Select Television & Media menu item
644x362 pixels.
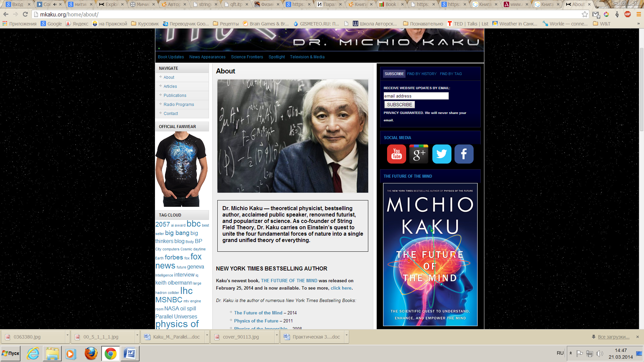(307, 57)
